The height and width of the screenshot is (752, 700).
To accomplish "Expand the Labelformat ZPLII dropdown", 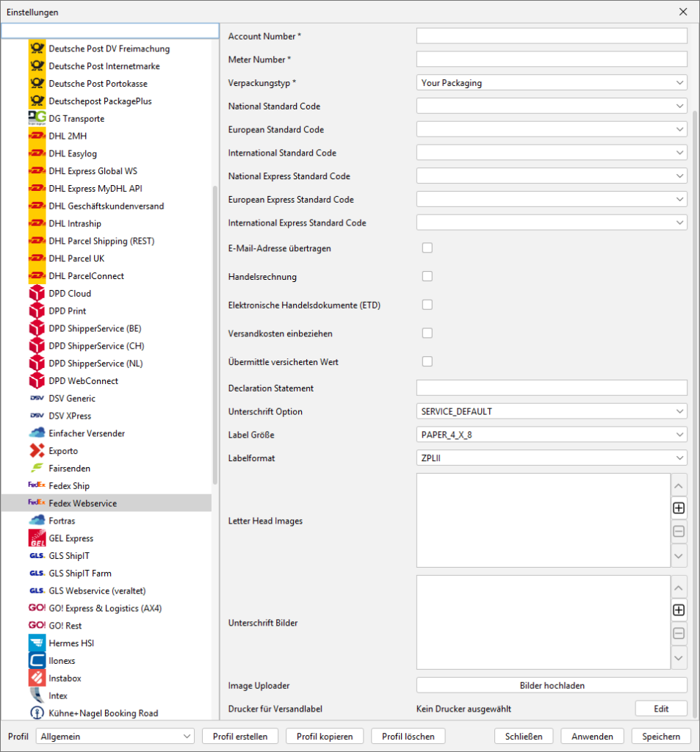I will pos(552,458).
